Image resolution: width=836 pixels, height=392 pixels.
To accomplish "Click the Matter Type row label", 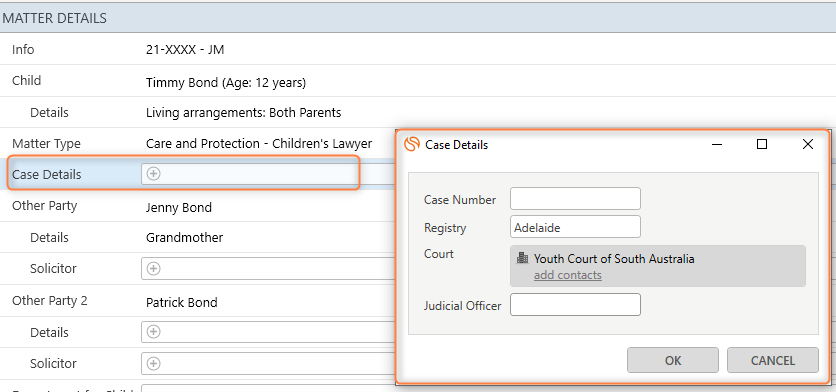I will pyautogui.click(x=46, y=144).
